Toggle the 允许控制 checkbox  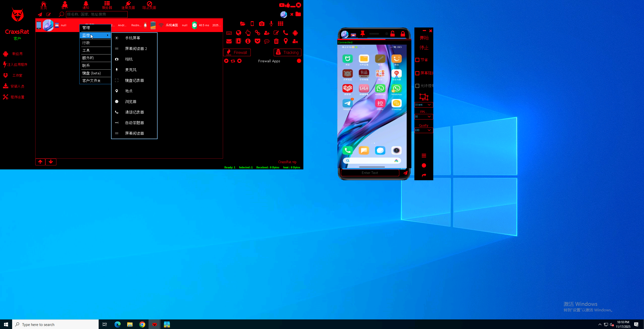click(417, 86)
